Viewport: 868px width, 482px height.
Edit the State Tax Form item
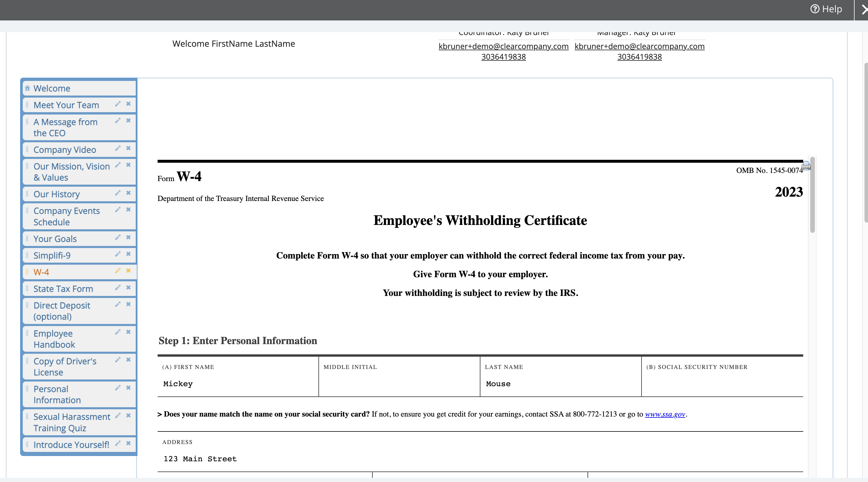click(118, 288)
